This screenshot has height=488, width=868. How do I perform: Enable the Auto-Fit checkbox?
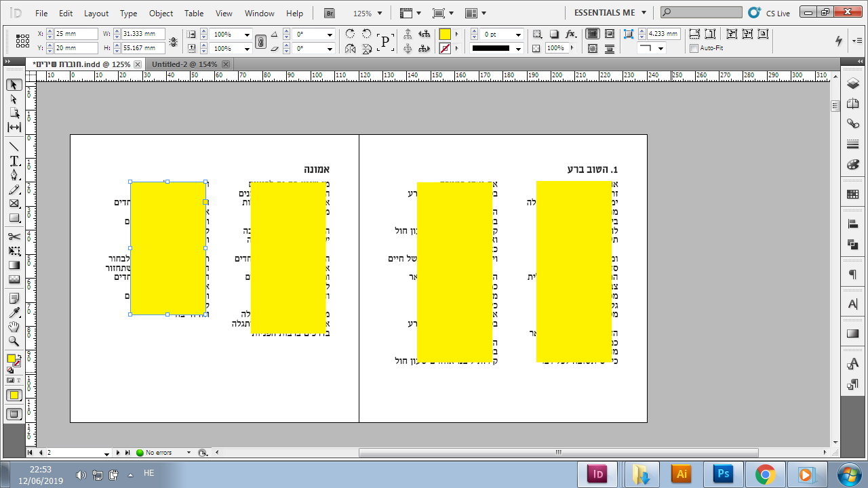tap(694, 48)
